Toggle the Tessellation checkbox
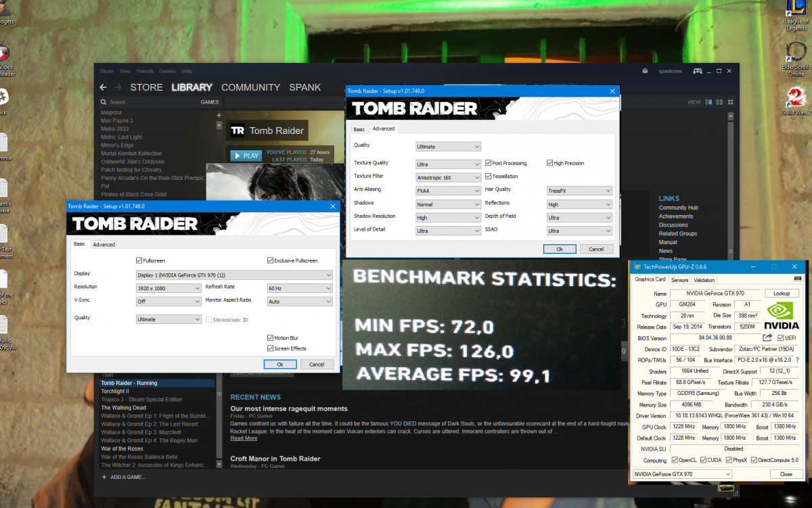812x508 pixels. tap(488, 176)
